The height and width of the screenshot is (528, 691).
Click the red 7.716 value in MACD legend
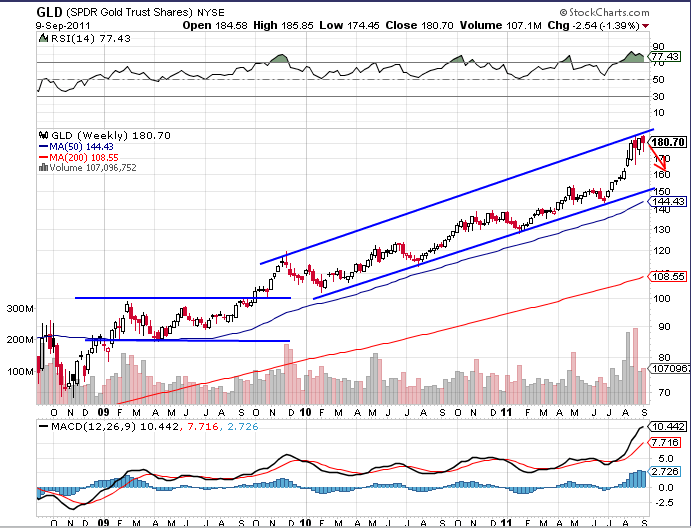click(x=203, y=427)
